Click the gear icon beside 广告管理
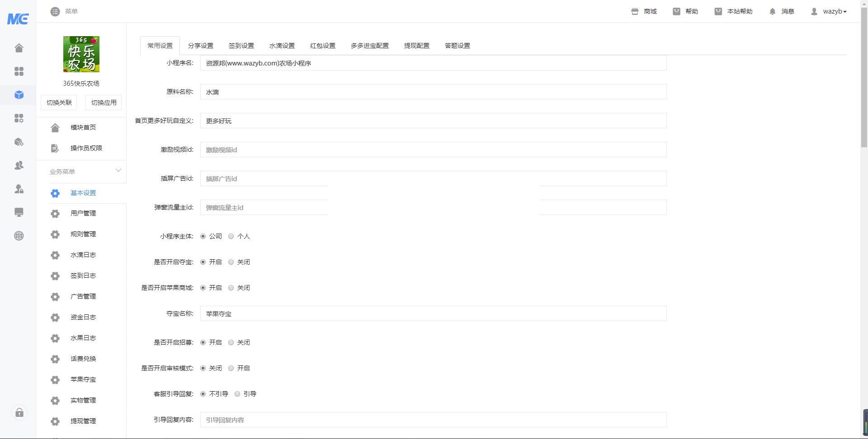868x439 pixels. point(55,297)
